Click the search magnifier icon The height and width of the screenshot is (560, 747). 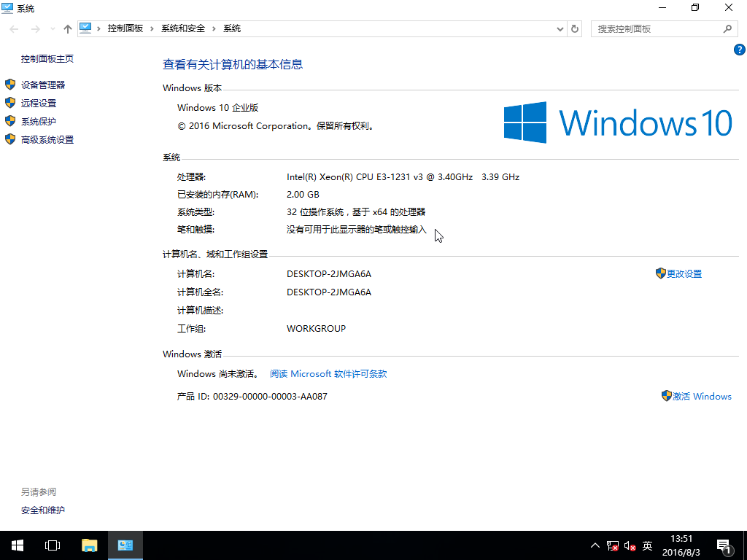tap(727, 29)
